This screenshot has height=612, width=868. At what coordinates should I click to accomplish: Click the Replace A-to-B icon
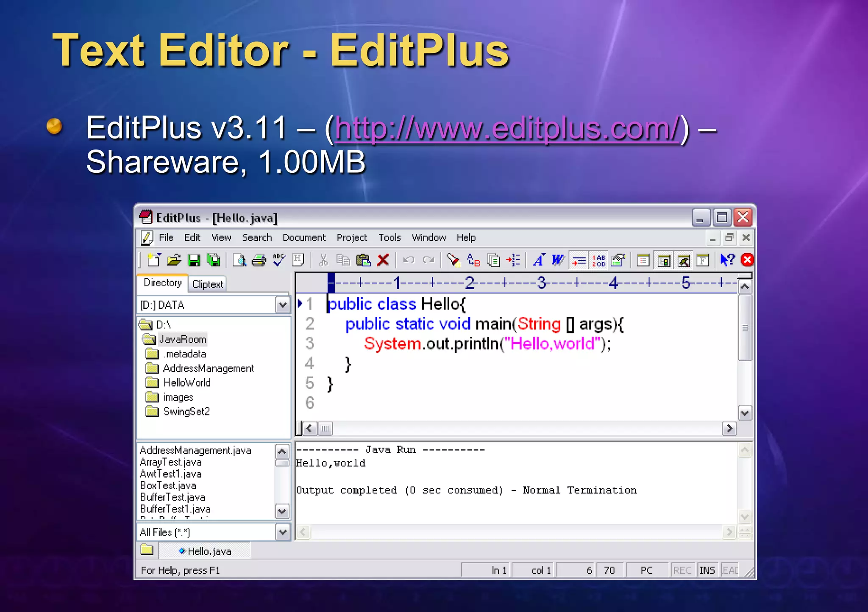(473, 260)
